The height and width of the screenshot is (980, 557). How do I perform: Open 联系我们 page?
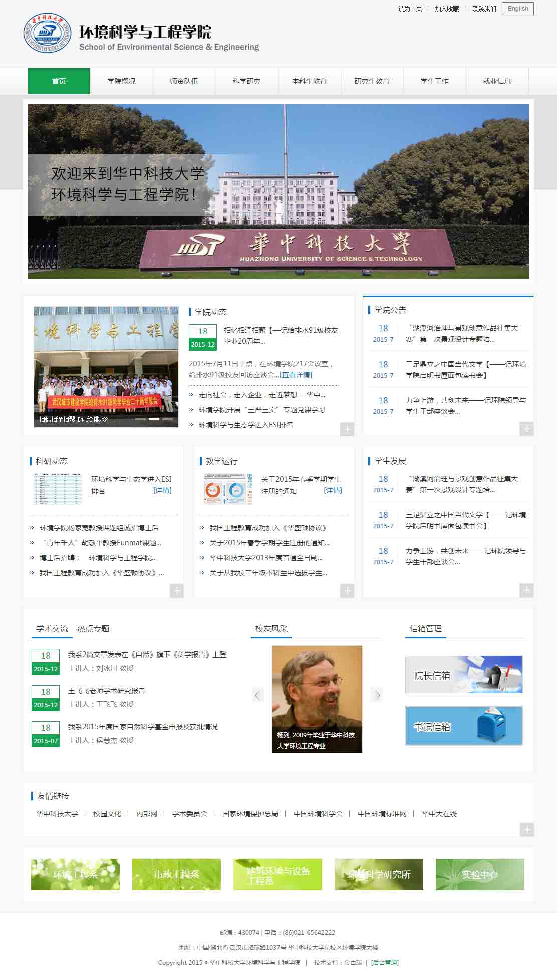pyautogui.click(x=484, y=9)
